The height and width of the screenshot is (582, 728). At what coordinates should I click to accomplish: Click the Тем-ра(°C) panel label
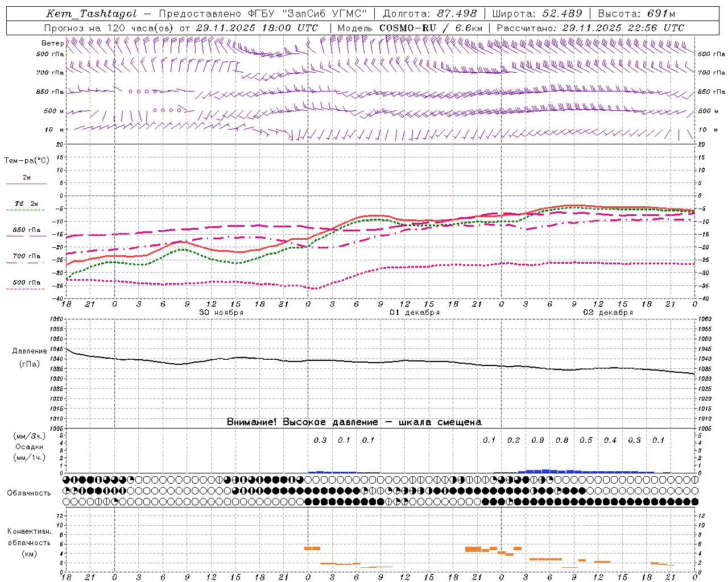click(27, 161)
